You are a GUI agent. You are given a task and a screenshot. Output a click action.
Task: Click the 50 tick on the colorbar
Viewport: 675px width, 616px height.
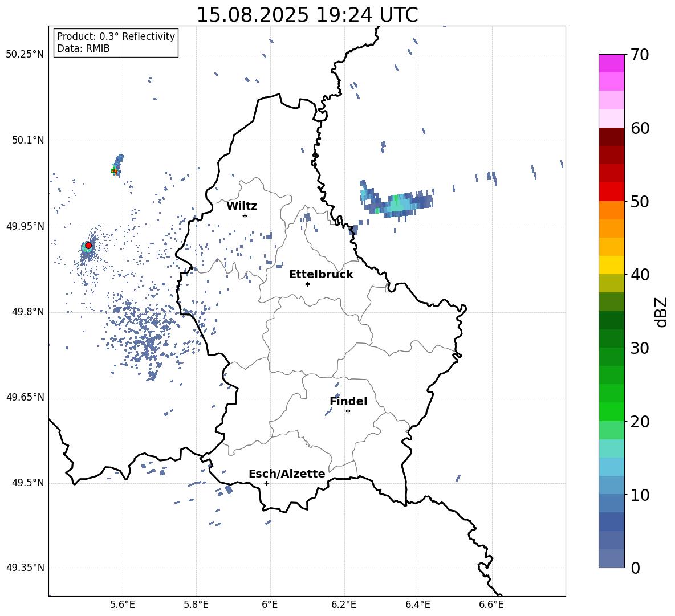(640, 201)
